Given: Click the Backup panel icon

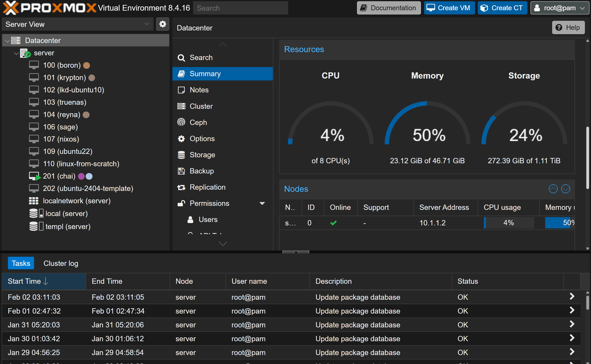Looking at the screenshot, I should pos(181,171).
